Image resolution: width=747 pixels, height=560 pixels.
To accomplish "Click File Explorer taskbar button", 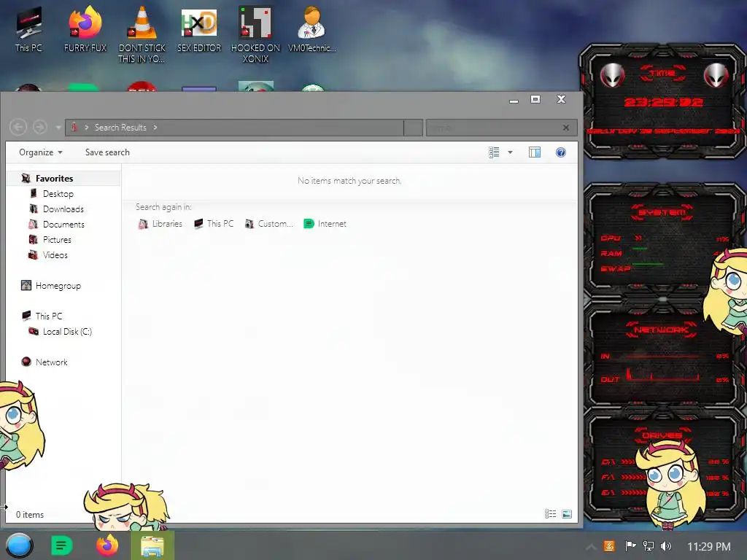I will 152,545.
